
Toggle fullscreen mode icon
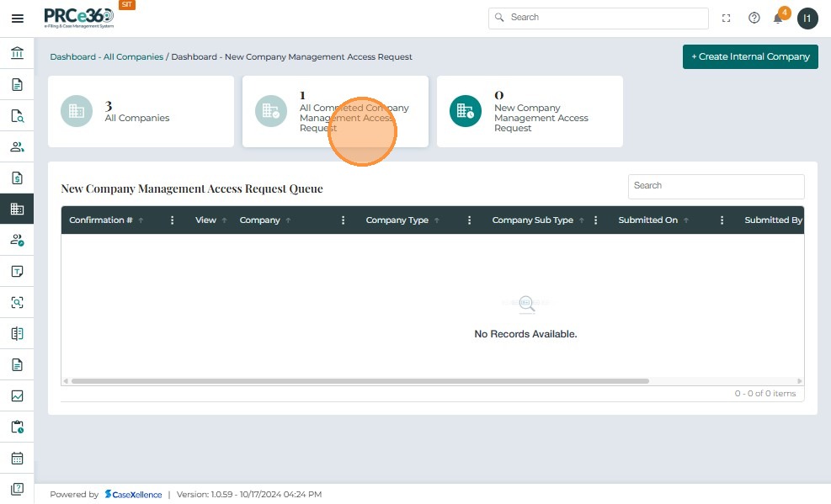(x=727, y=18)
